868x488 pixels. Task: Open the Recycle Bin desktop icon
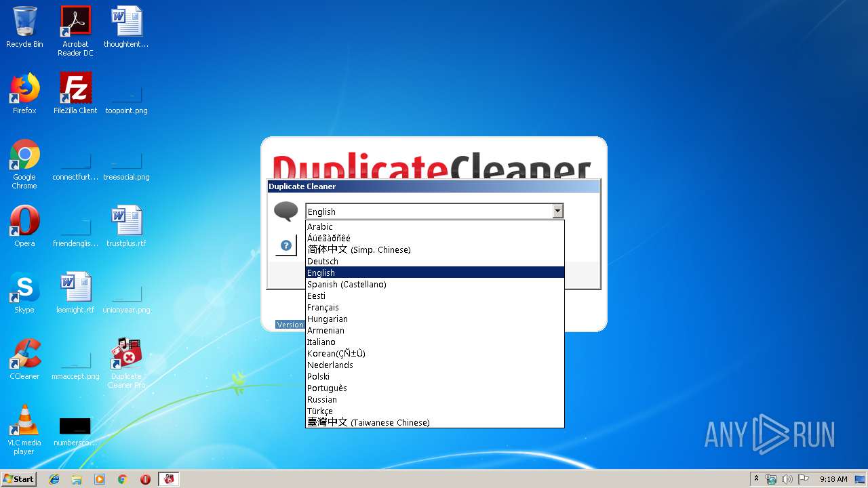click(x=24, y=27)
